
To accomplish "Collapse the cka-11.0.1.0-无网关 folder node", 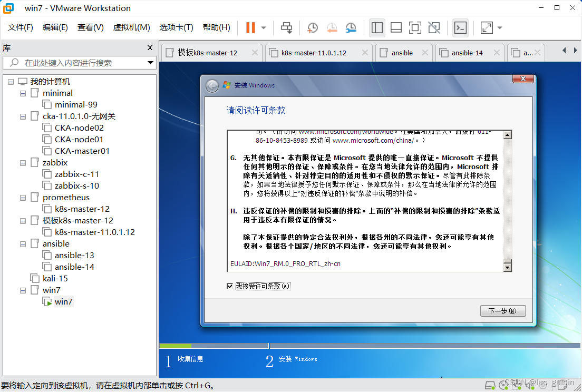I will point(23,116).
